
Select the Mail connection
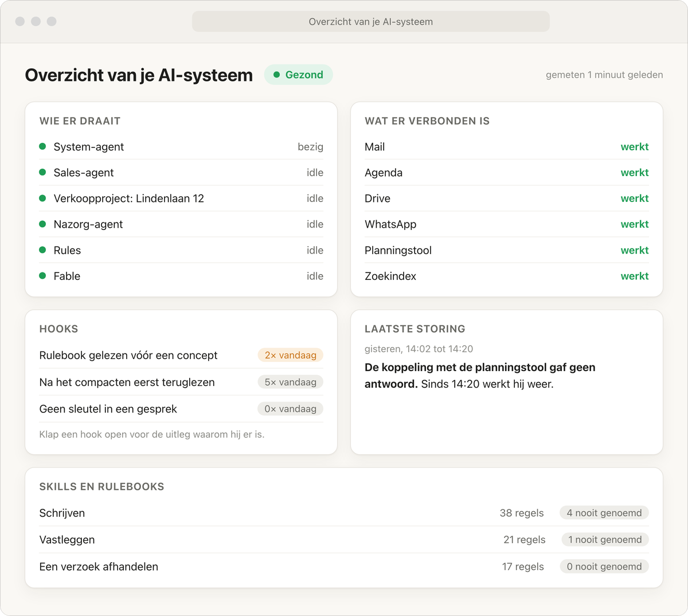[x=507, y=147]
